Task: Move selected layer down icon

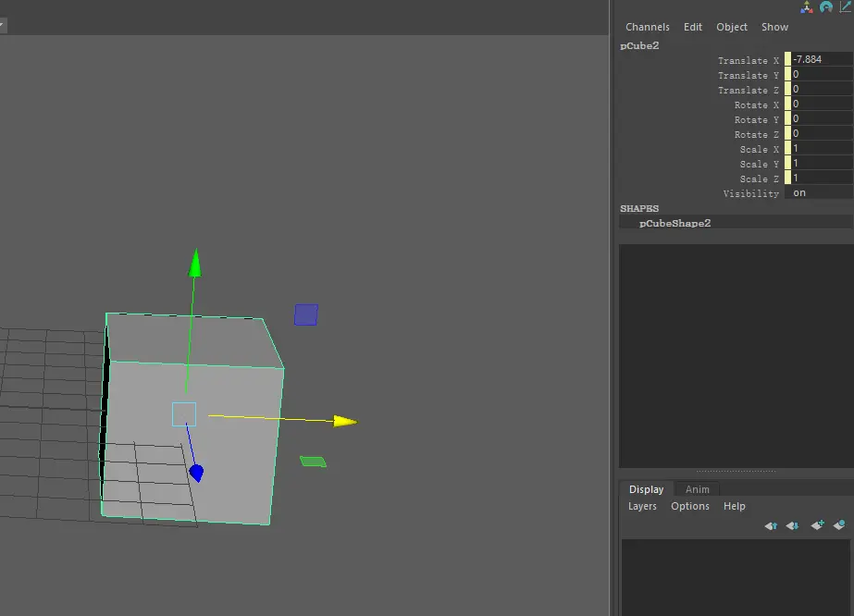Action: (793, 525)
